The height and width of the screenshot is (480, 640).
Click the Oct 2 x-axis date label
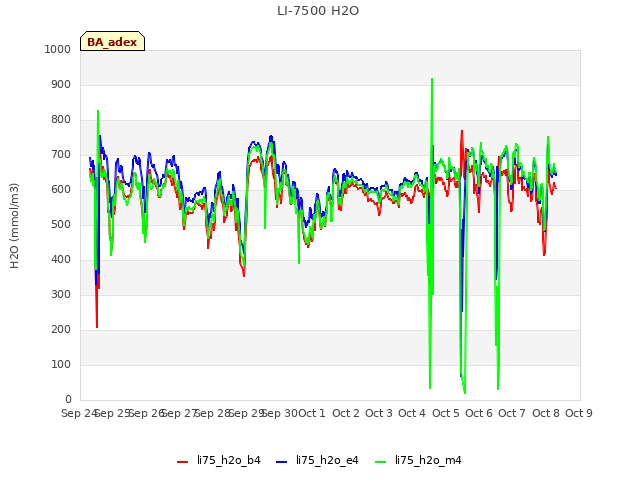tap(346, 413)
